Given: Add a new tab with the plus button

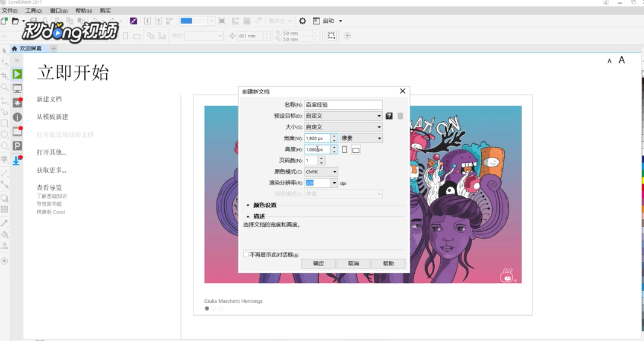Looking at the screenshot, I should [54, 48].
